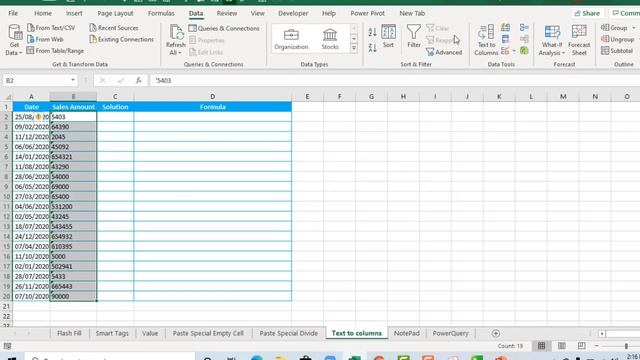Toggle the Filter button
The width and height of the screenshot is (640, 360).
click(x=413, y=36)
